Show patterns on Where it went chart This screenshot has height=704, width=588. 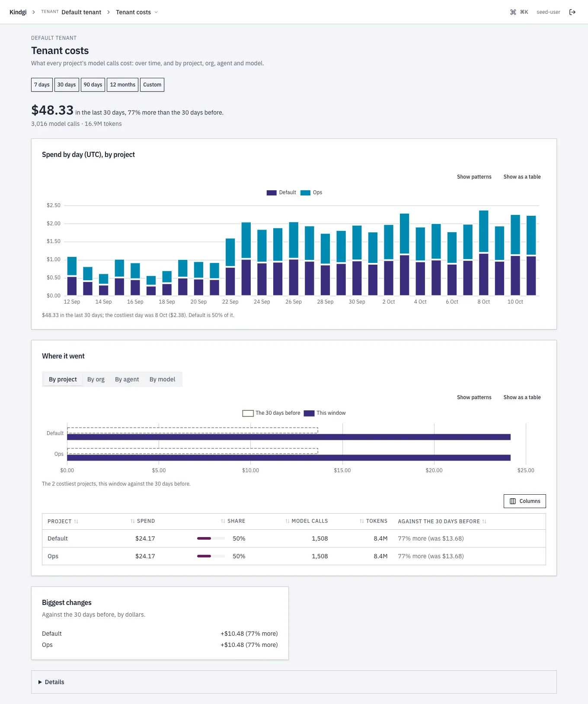point(474,397)
